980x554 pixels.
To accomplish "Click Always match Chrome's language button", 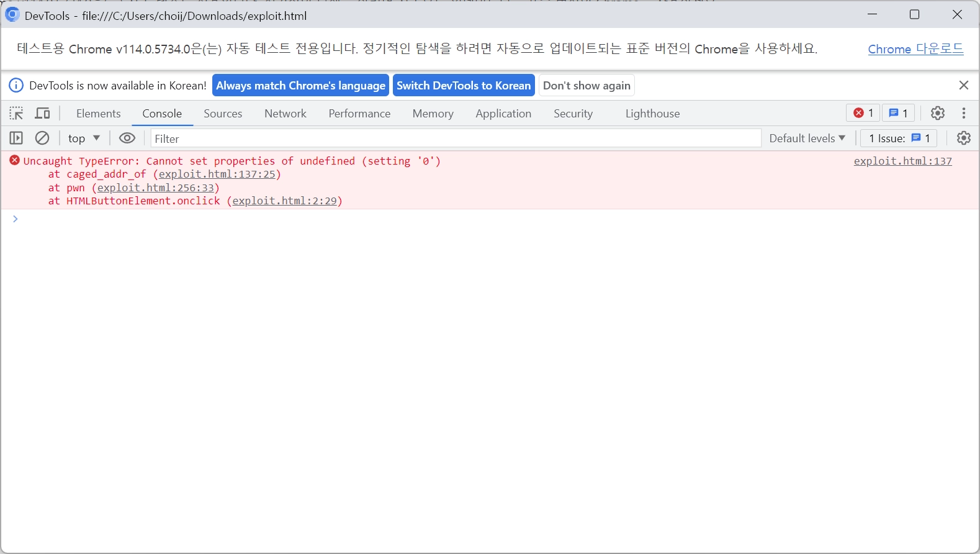I will (x=300, y=86).
